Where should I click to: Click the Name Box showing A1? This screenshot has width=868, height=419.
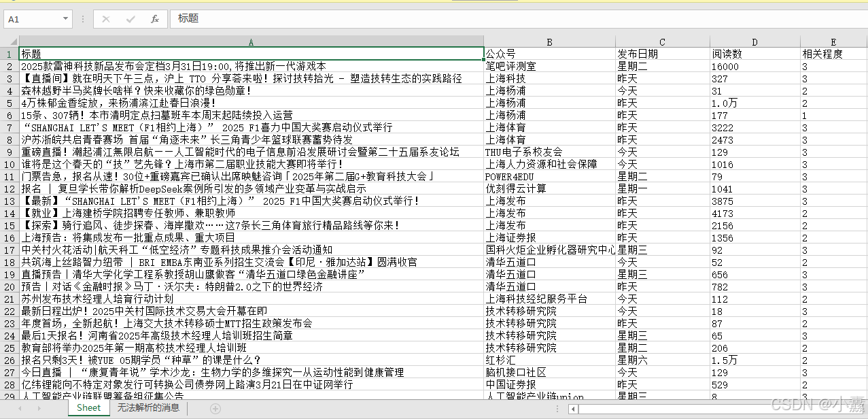coord(33,19)
